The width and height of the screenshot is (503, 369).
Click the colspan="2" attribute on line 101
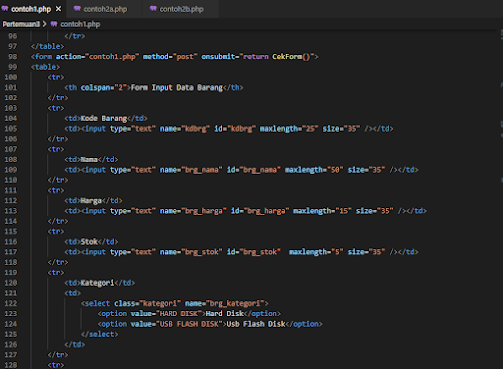104,88
